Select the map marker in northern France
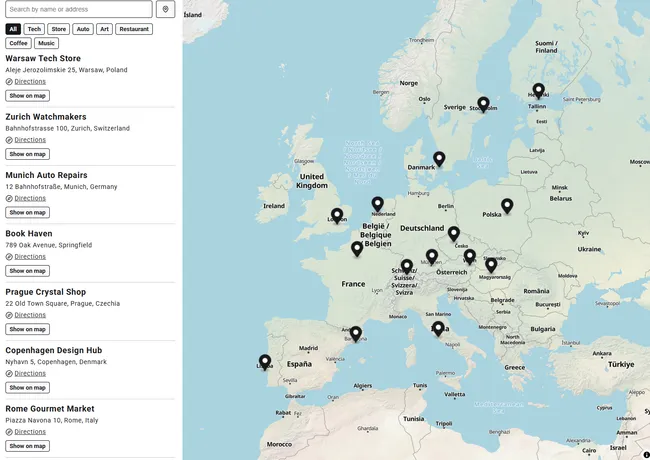The width and height of the screenshot is (650, 460). point(357,249)
